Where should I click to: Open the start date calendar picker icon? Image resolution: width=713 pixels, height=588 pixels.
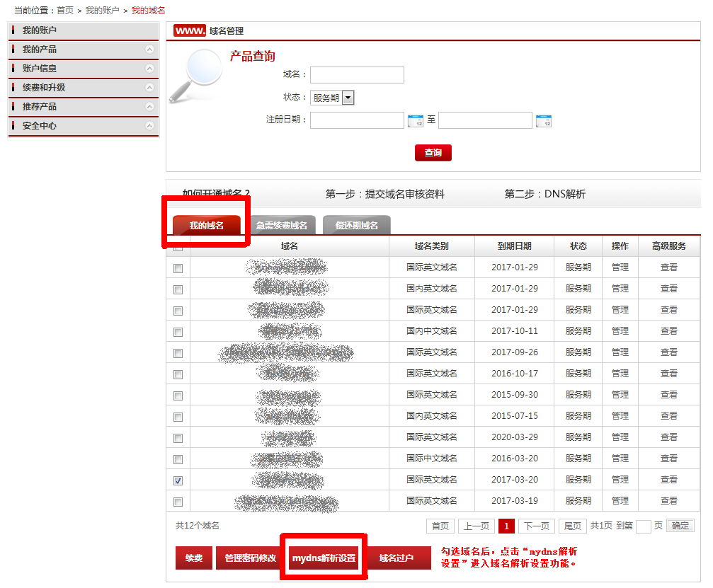(x=416, y=121)
